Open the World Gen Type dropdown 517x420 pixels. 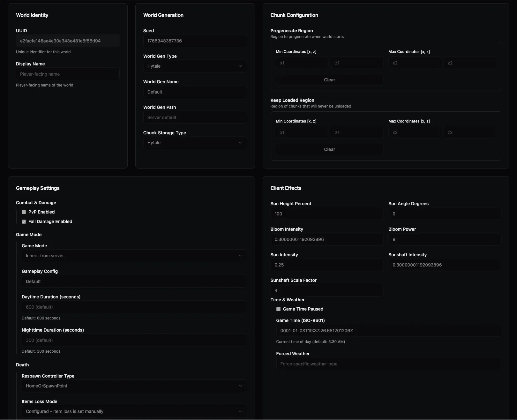pos(195,66)
